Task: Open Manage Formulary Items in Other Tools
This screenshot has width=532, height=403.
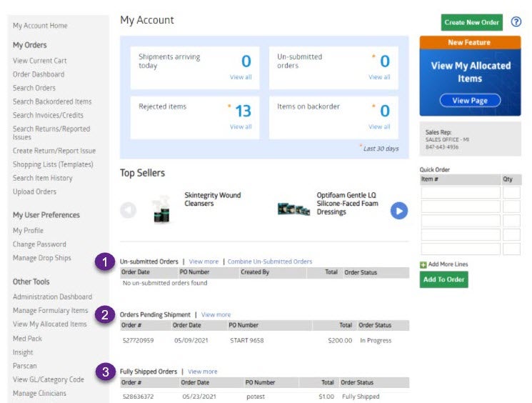Action: (50, 311)
